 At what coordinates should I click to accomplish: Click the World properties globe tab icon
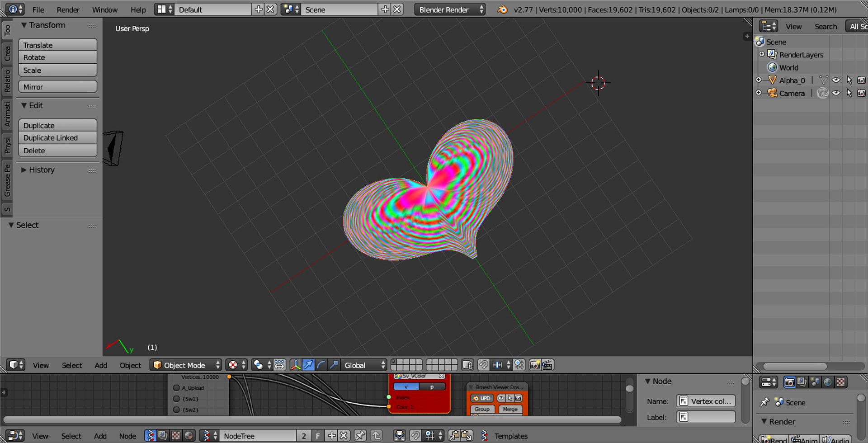pyautogui.click(x=828, y=382)
